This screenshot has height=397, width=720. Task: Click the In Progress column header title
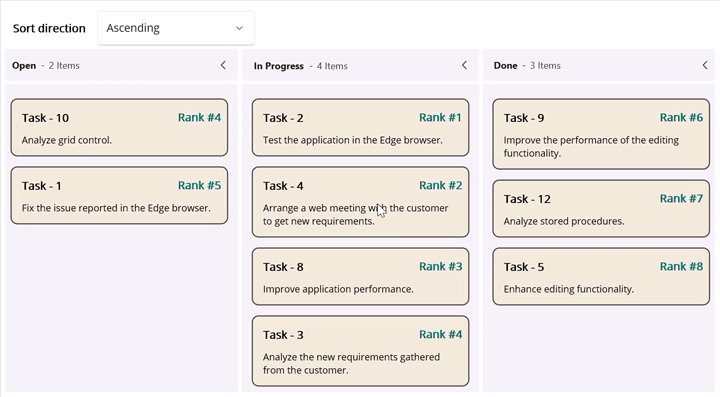point(279,66)
